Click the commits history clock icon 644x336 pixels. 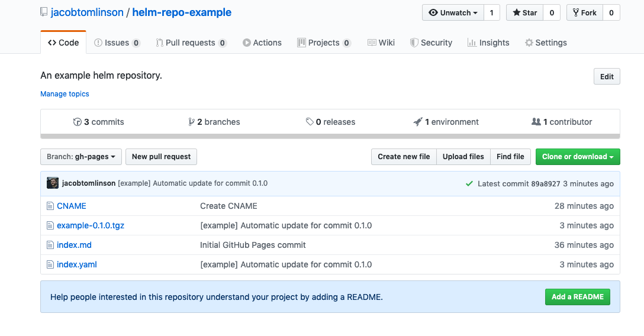coord(77,122)
